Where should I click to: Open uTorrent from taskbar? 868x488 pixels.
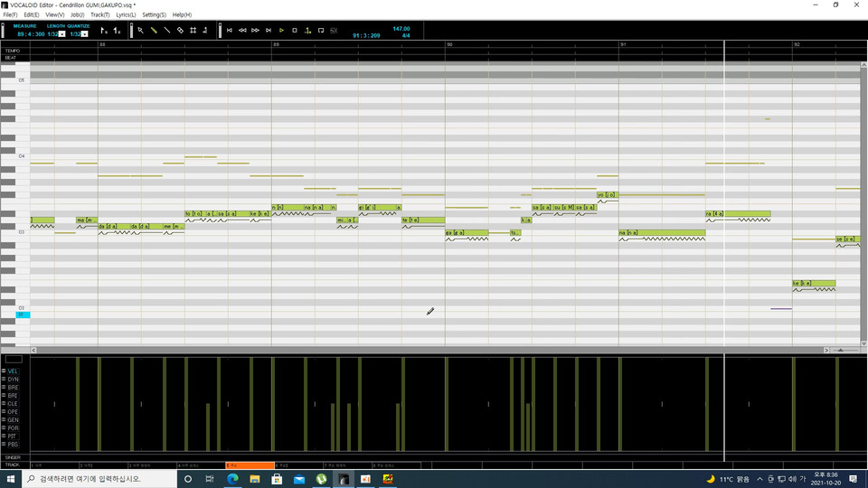tap(322, 479)
